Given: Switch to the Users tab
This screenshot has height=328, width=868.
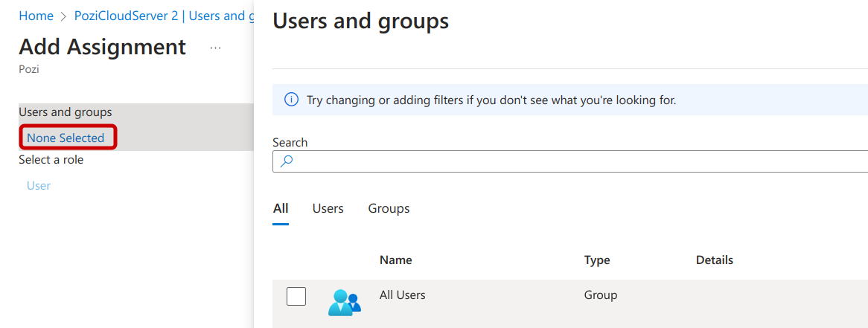Looking at the screenshot, I should 328,208.
